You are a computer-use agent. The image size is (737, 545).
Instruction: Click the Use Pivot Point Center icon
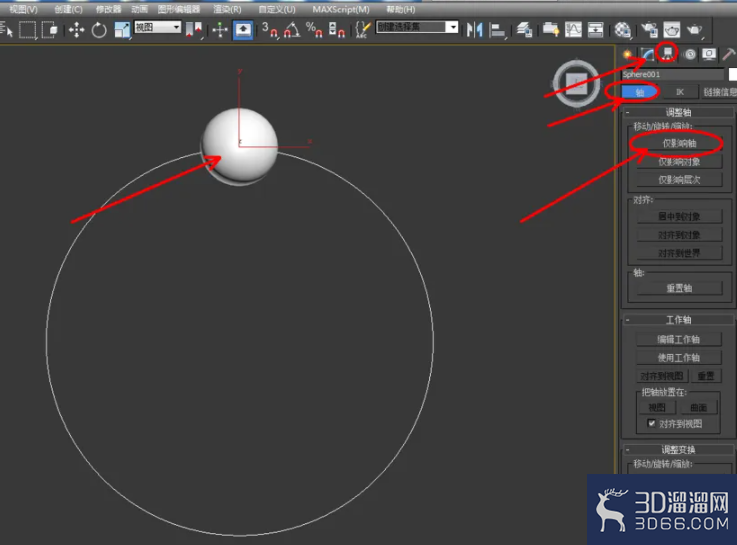coord(194,30)
